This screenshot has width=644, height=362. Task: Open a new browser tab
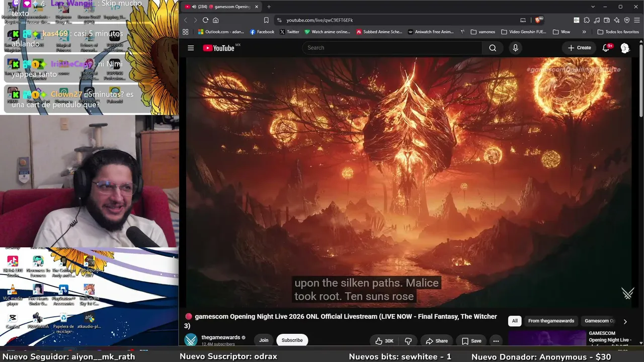[x=269, y=7]
